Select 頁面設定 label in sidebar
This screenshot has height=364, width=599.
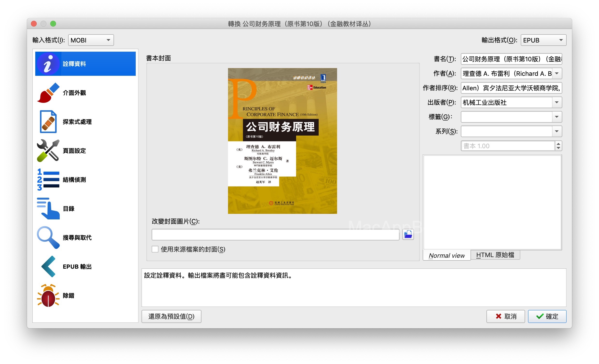[x=74, y=151]
